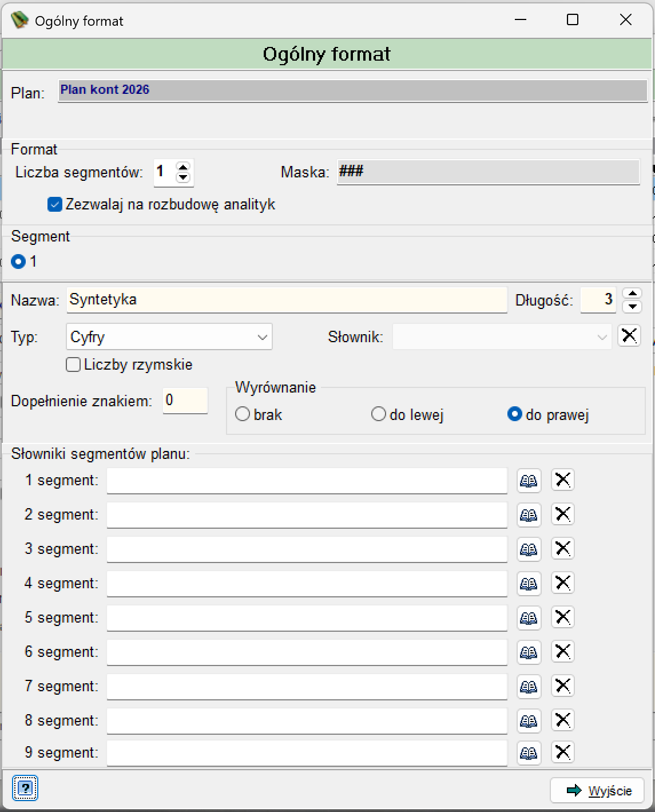
Task: Clear the 3 segment dictionary entry
Action: point(563,548)
